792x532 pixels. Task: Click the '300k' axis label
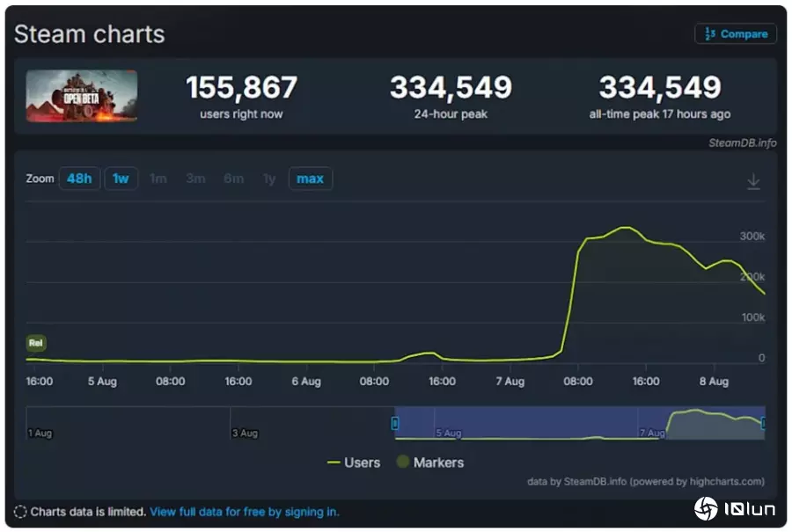click(x=752, y=237)
